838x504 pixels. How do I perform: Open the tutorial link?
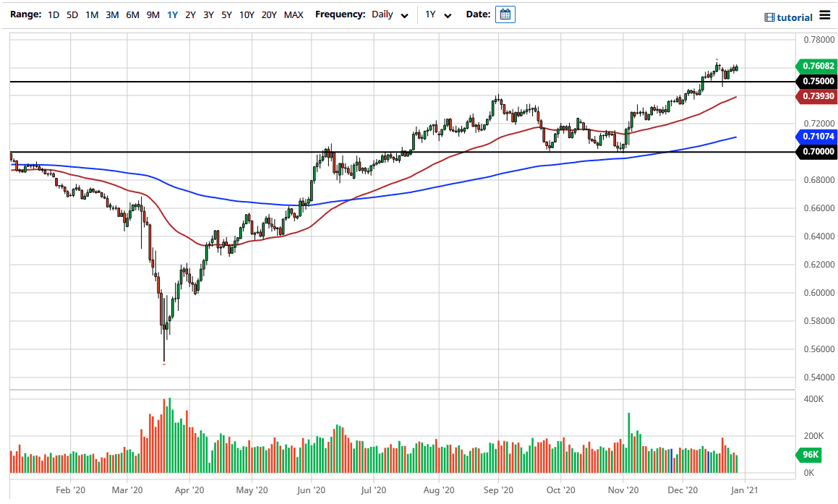point(793,17)
